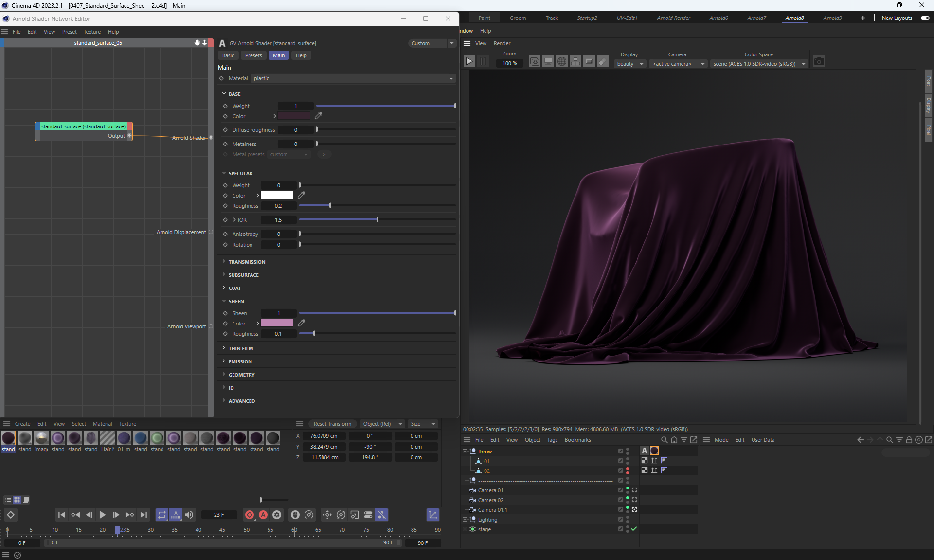This screenshot has width=934, height=560.
Task: Select the Camera 02 object in the tree
Action: (490, 500)
